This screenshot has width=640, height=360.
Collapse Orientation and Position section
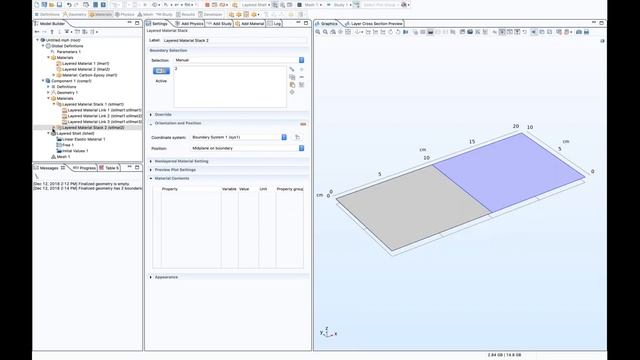(151, 123)
